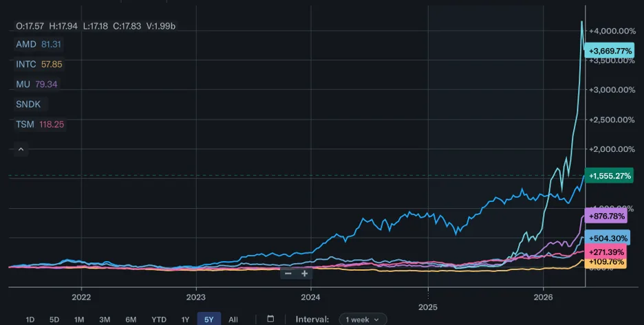Viewport: 644px width, 325px height.
Task: Select the 5Y time range
Action: point(209,320)
